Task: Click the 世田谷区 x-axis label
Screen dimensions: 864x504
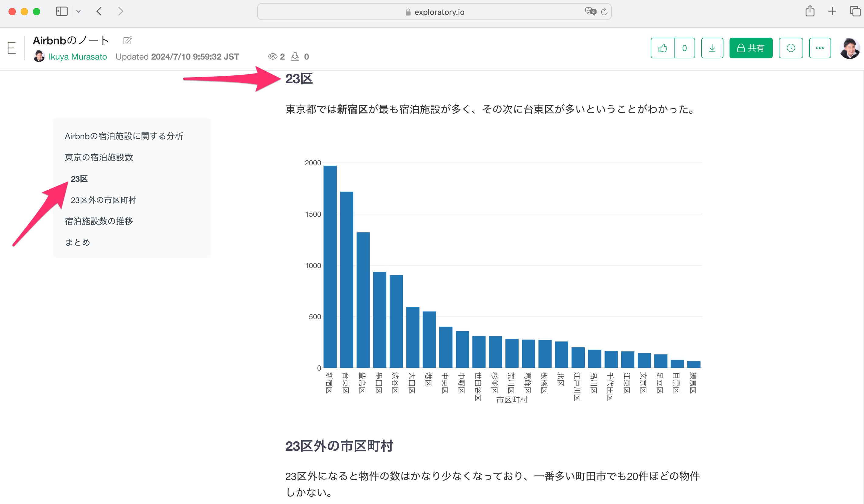Action: tap(478, 386)
